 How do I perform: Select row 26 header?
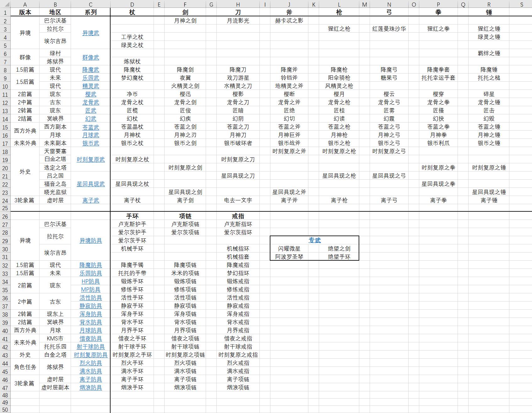coord(5,216)
